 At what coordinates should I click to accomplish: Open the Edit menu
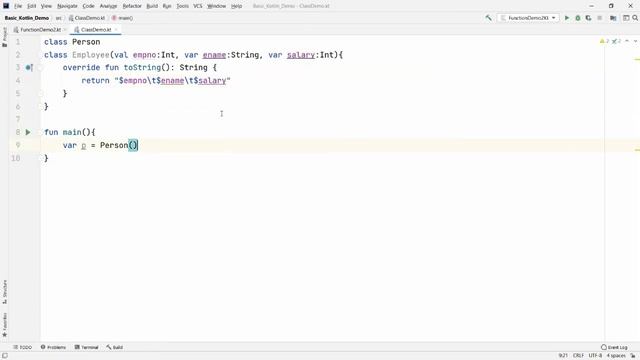point(31,6)
